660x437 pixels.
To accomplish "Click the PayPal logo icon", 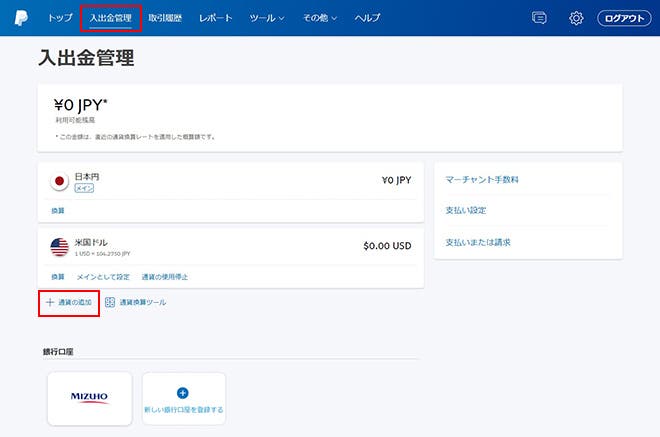I will [x=20, y=18].
